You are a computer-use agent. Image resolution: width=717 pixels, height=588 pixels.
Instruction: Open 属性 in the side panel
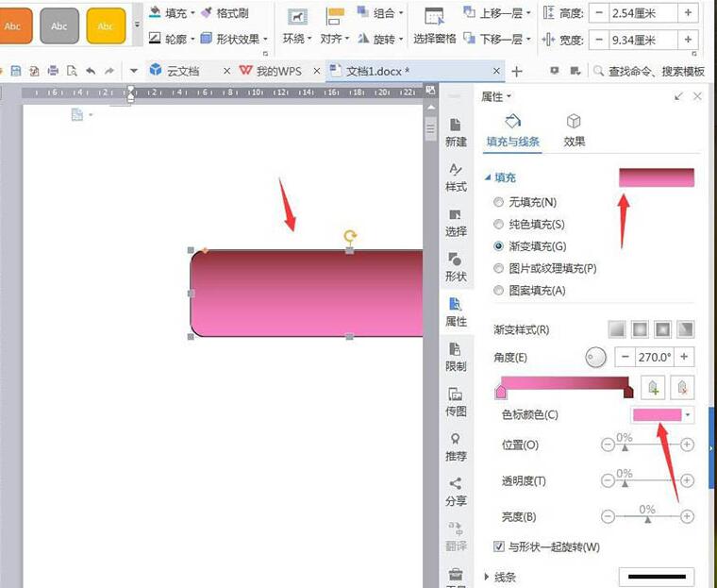point(456,312)
